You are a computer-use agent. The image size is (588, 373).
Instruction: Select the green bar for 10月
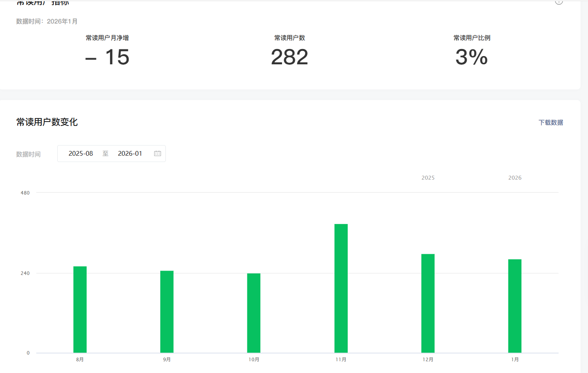click(254, 313)
